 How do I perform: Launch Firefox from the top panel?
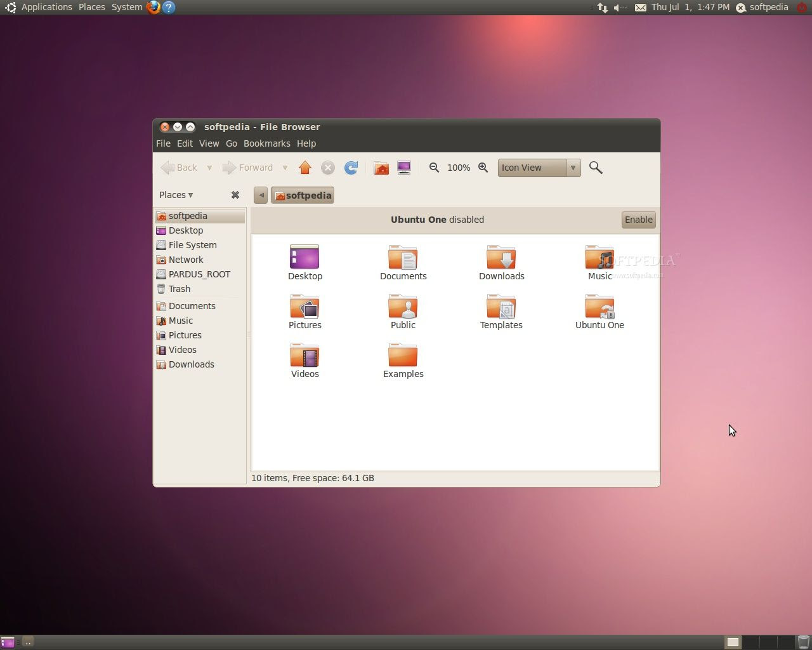153,7
